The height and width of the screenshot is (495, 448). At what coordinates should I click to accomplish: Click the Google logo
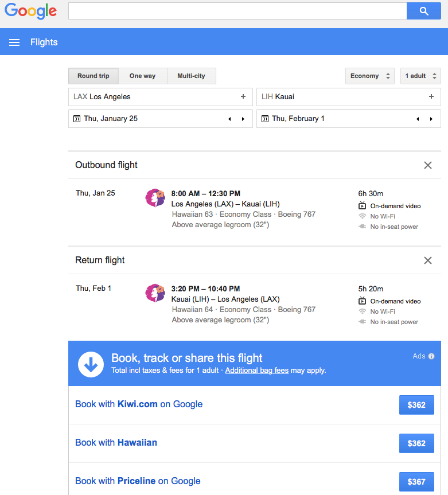[30, 11]
